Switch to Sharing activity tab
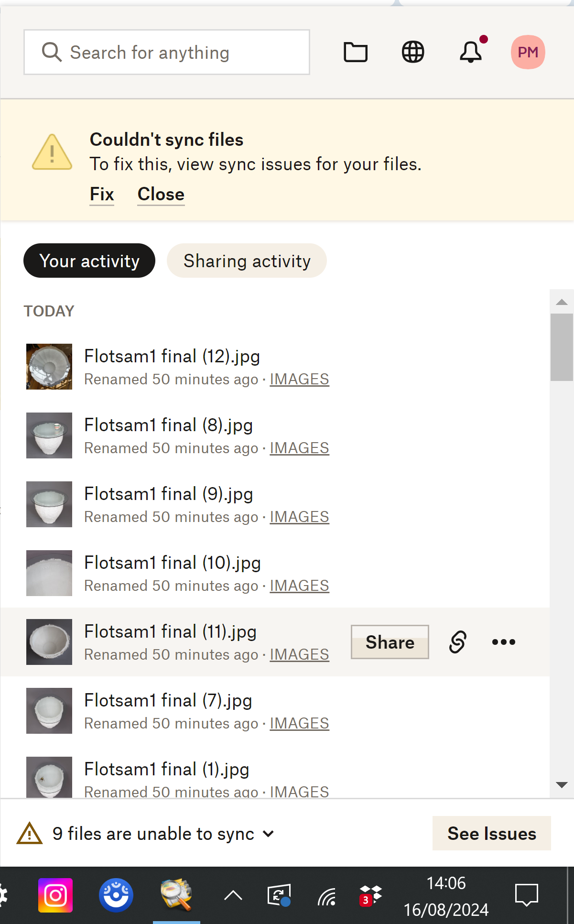Image resolution: width=574 pixels, height=924 pixels. [x=247, y=261]
